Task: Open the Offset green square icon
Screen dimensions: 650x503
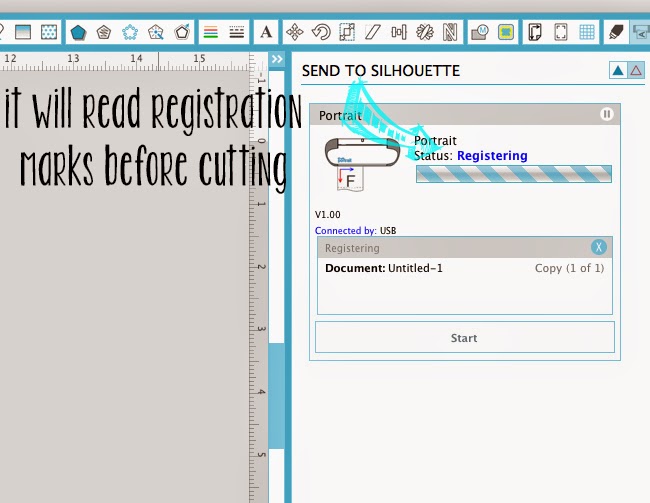Action: point(506,32)
